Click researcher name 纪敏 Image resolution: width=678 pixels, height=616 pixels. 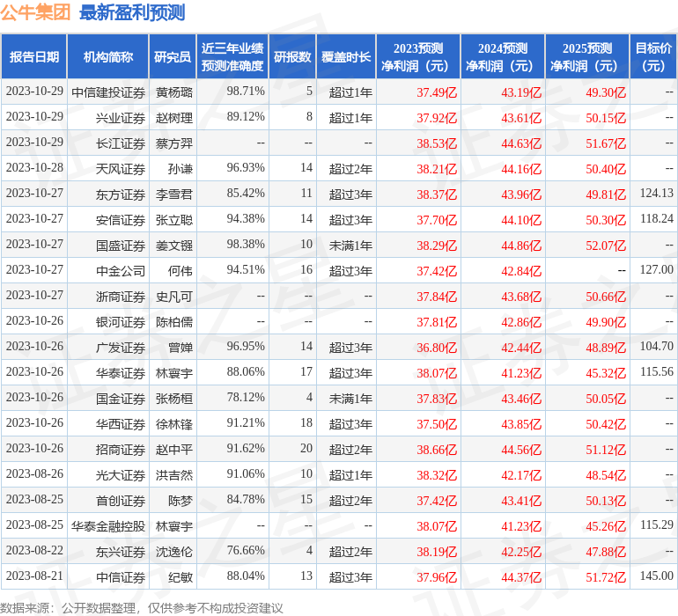181,576
